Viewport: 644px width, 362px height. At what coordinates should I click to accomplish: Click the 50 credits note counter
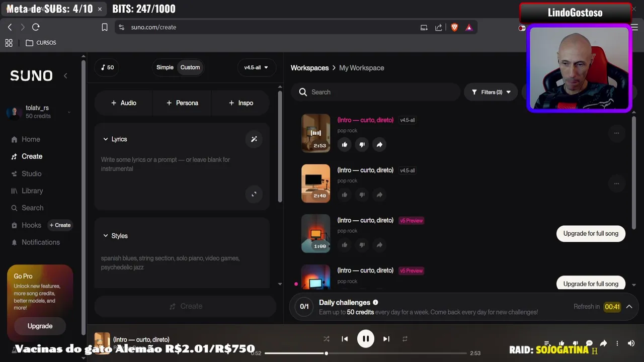point(107,67)
